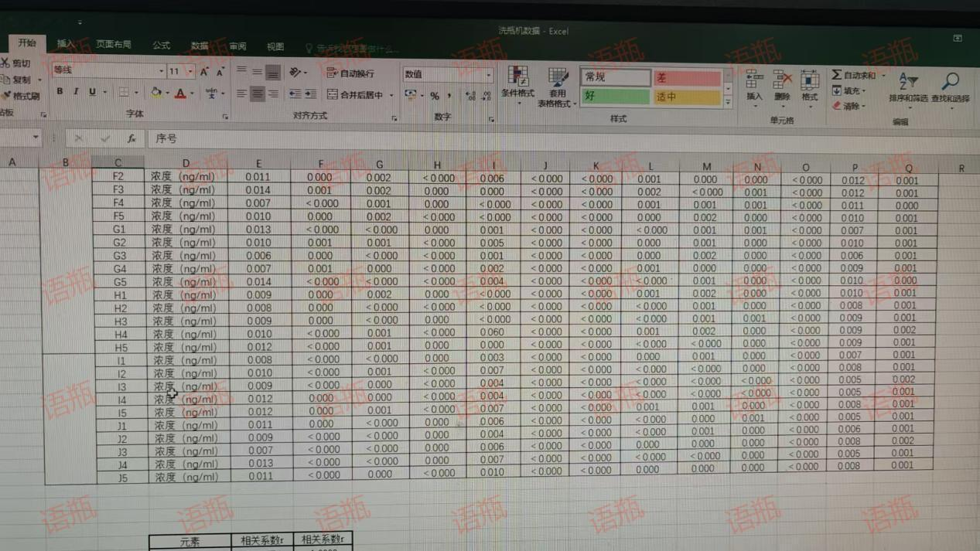This screenshot has height=551, width=980.
Task: Apply the green 好 (Good) cell style
Action: click(615, 97)
